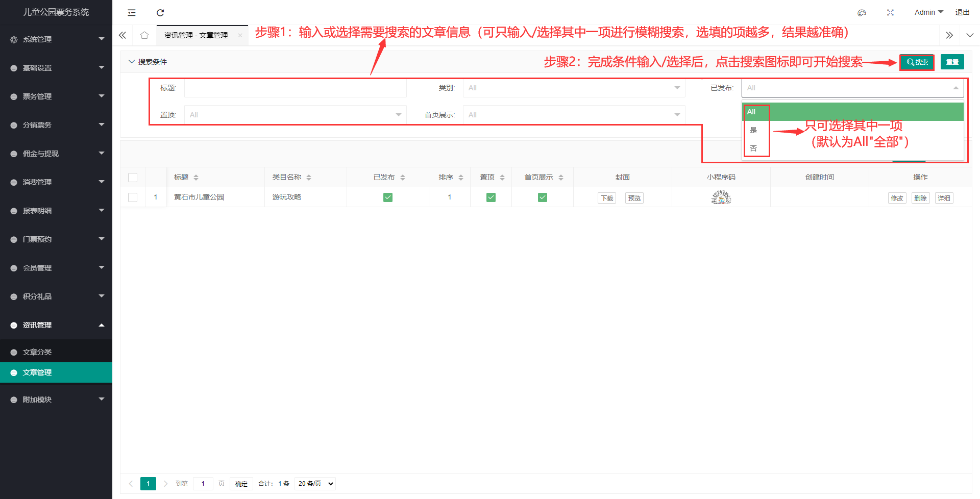
Task: Expand 消费管理 menu
Action: coord(56,182)
